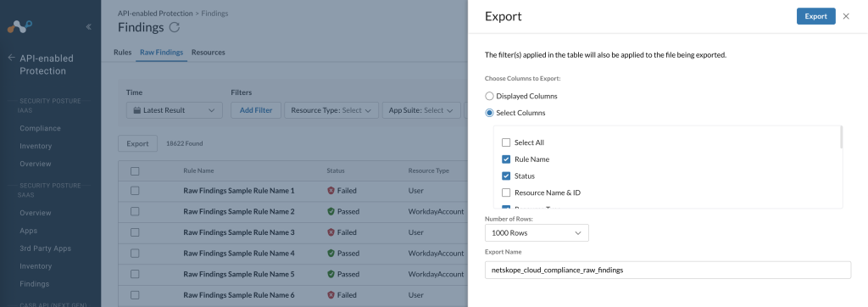Uncheck the Status column checkbox
The height and width of the screenshot is (307, 868).
pos(506,176)
